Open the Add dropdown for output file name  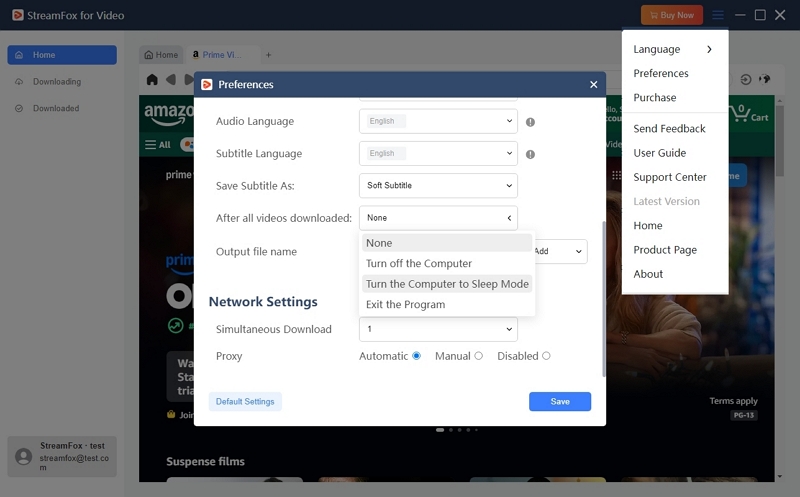click(560, 251)
